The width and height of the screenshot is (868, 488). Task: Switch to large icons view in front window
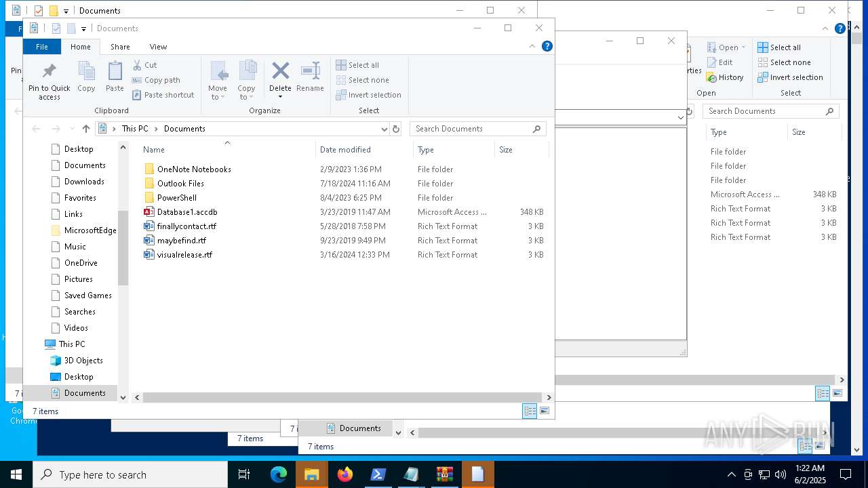click(x=544, y=411)
